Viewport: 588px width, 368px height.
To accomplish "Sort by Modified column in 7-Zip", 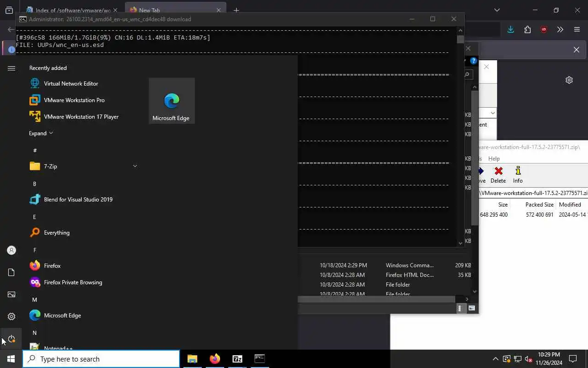I will 572,205.
